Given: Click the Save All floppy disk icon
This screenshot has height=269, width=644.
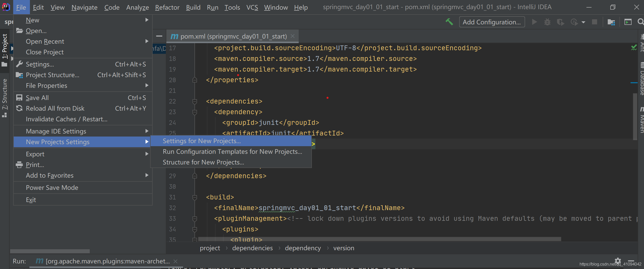Looking at the screenshot, I should 19,98.
